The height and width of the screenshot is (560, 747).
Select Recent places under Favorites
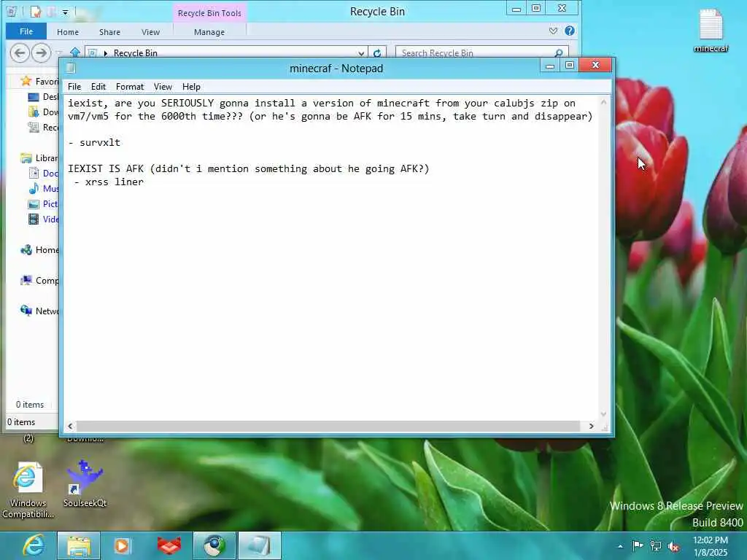44,127
